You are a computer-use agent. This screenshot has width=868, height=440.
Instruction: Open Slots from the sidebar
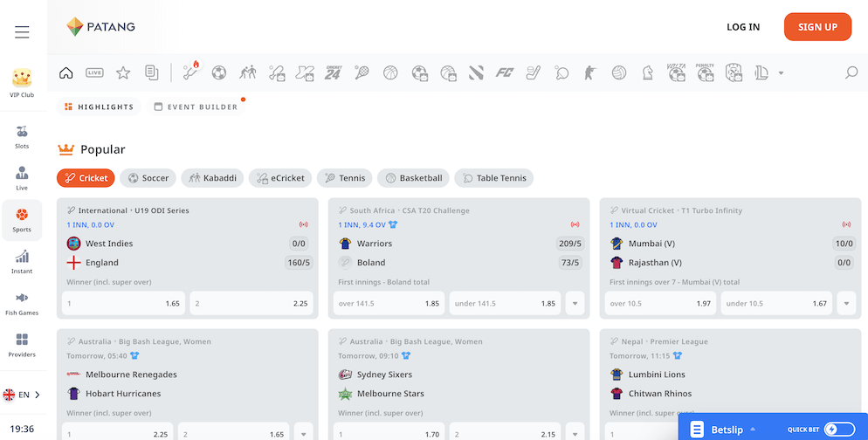[22, 137]
